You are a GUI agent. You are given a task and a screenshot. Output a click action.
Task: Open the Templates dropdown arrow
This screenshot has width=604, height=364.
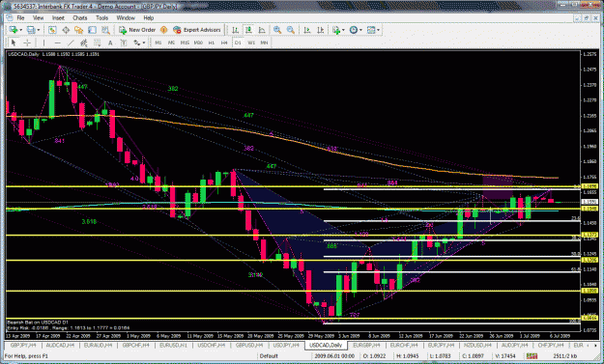[x=379, y=30]
